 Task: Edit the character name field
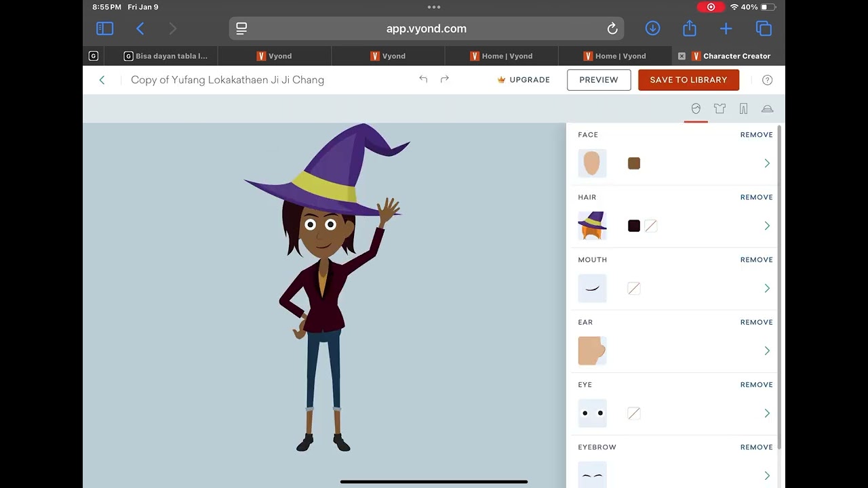(x=227, y=80)
